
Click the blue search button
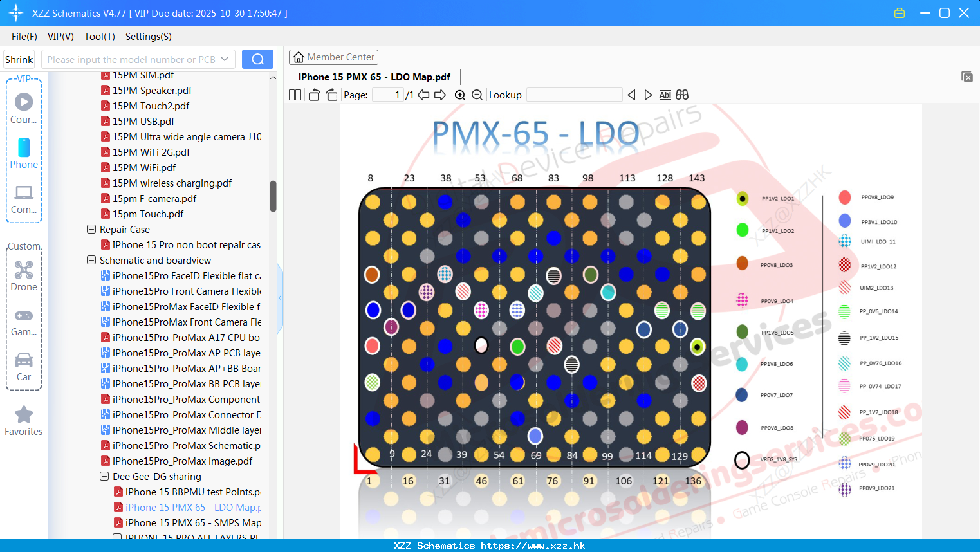pyautogui.click(x=257, y=59)
